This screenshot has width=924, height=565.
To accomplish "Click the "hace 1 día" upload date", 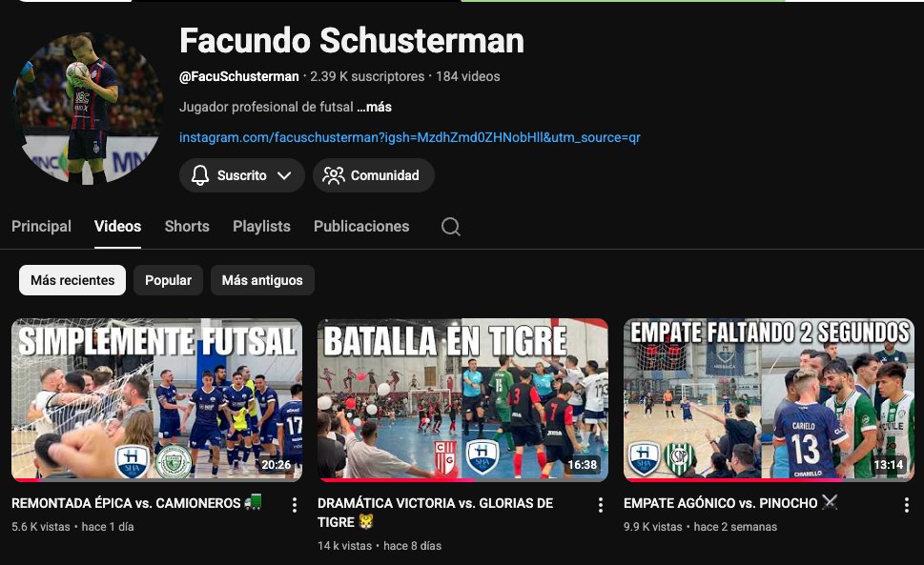I will coord(108,527).
